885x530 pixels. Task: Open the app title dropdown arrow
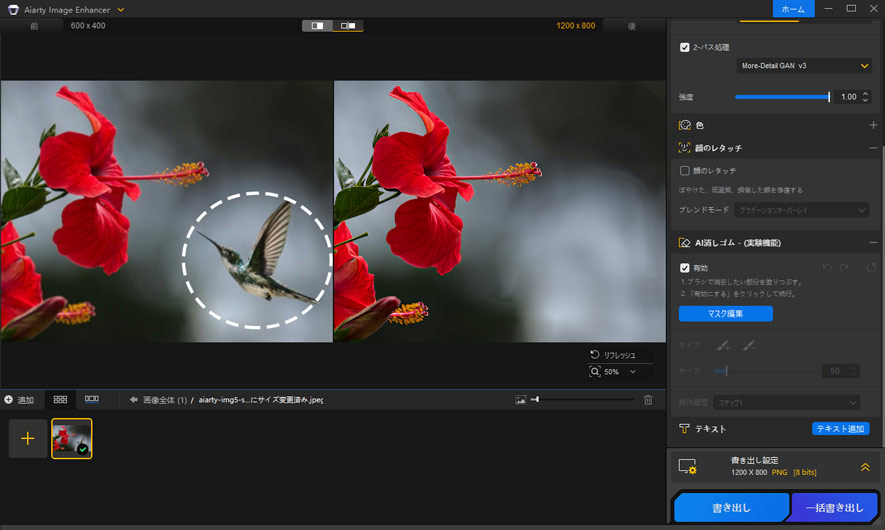point(120,10)
